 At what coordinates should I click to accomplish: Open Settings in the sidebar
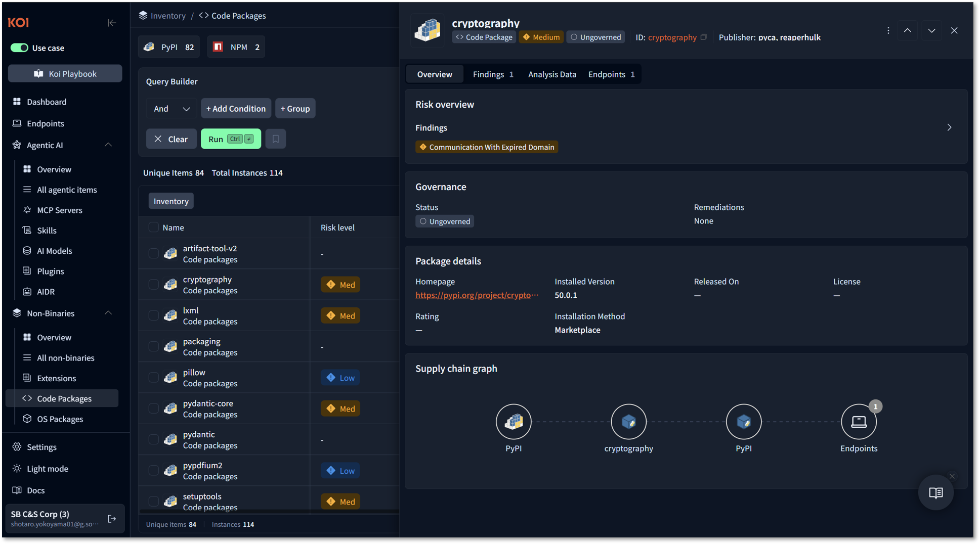click(x=41, y=447)
